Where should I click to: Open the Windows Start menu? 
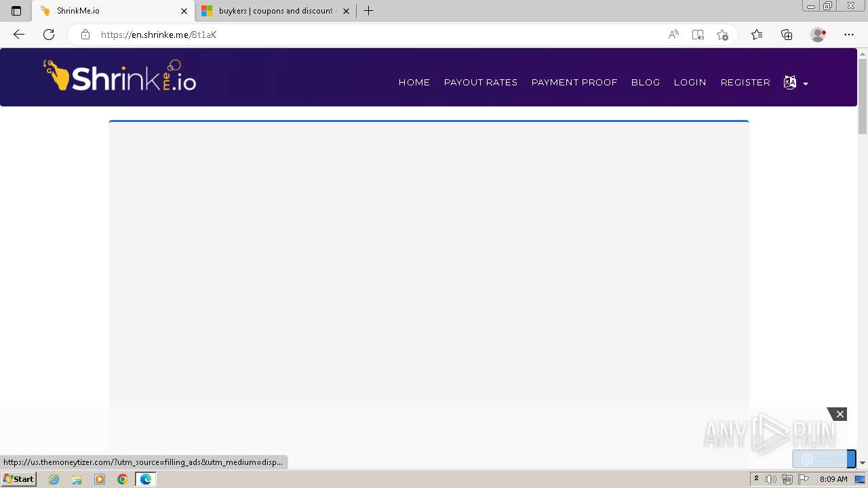(x=19, y=479)
